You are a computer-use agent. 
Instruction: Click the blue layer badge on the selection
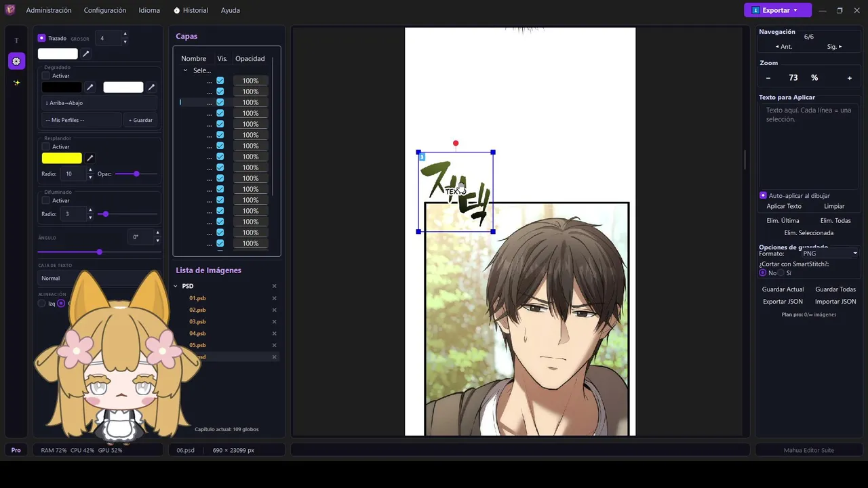coord(422,157)
